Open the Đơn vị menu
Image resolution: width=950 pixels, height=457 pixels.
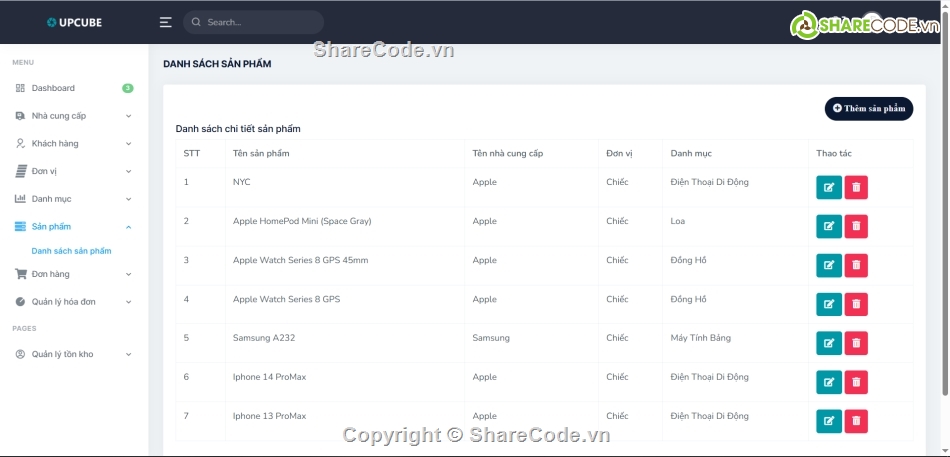coord(44,172)
